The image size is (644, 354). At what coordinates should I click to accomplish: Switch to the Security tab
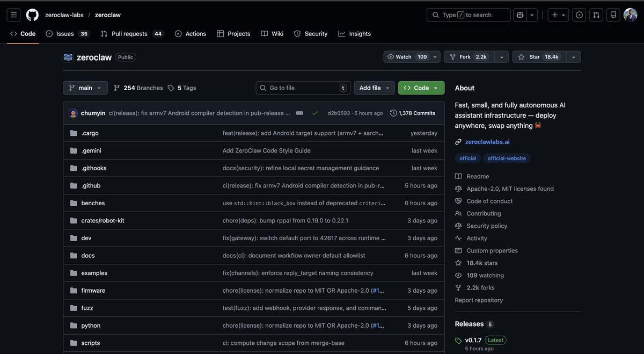pyautogui.click(x=311, y=34)
